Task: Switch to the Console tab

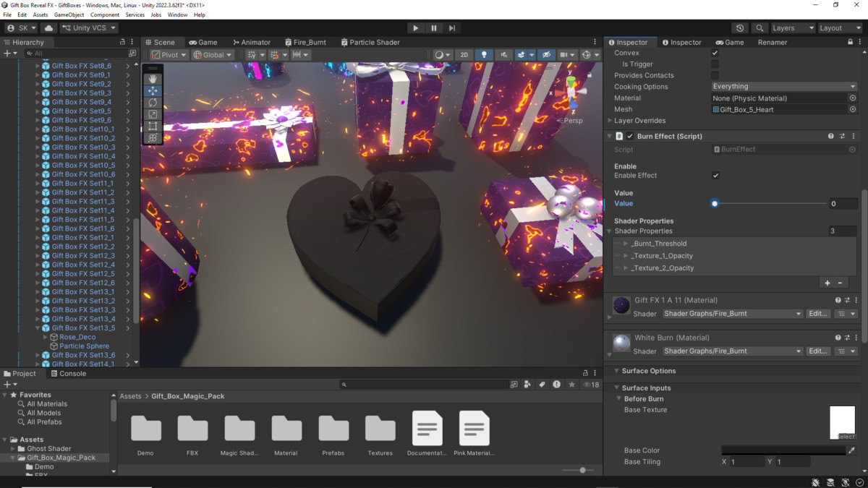Action: tap(67, 374)
